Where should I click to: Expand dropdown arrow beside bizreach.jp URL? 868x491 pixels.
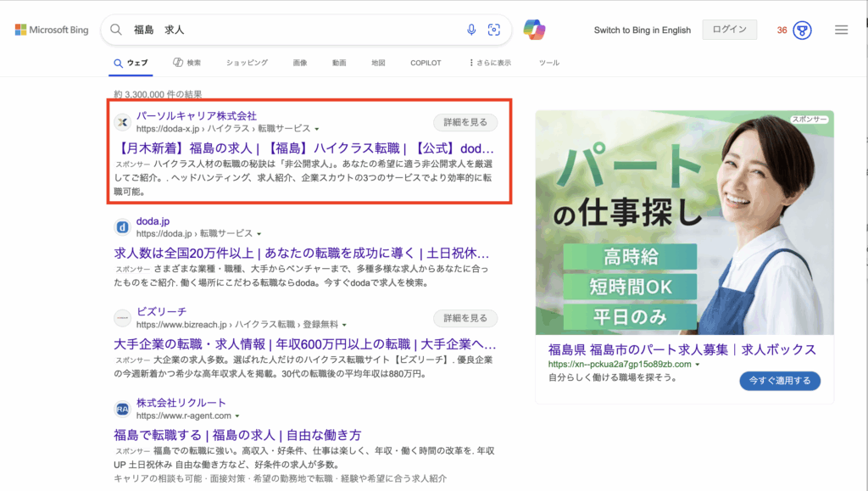(344, 325)
